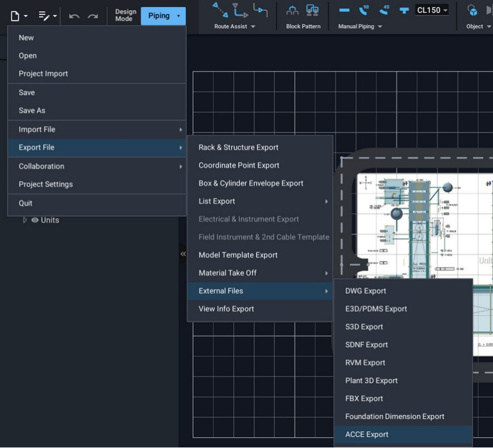Choose New from the file menu
This screenshot has width=493, height=448.
[x=97, y=38]
